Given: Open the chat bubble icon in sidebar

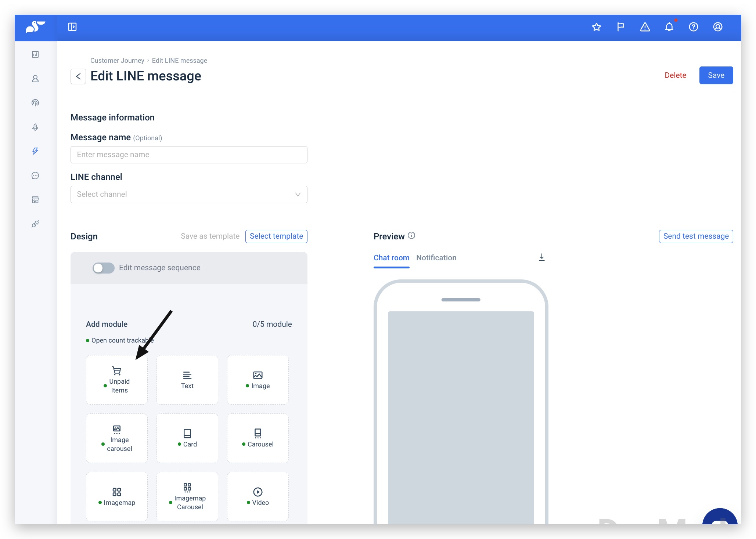Looking at the screenshot, I should click(35, 176).
